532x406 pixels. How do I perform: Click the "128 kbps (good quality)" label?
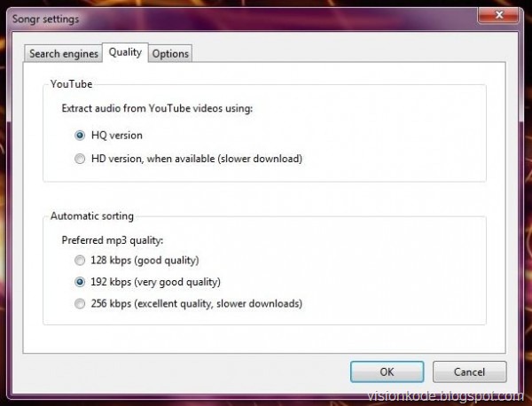(x=145, y=260)
